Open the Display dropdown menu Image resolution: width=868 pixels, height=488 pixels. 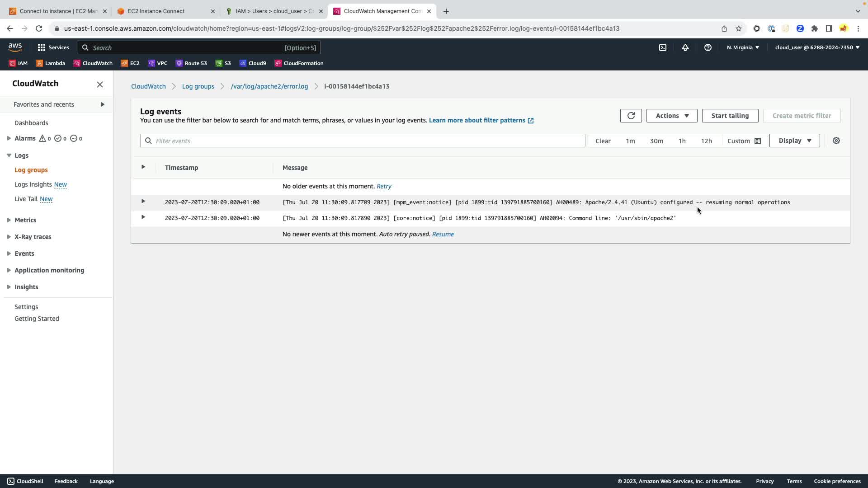(794, 141)
